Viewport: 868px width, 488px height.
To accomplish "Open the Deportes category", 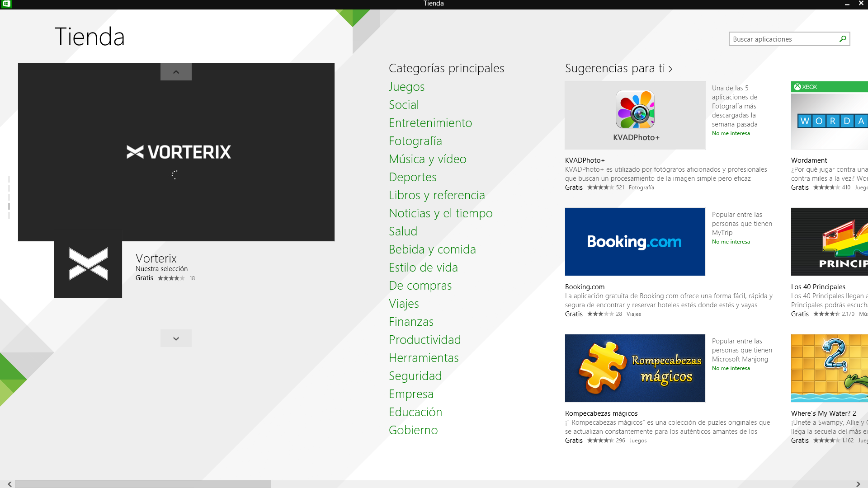I will click(x=413, y=177).
